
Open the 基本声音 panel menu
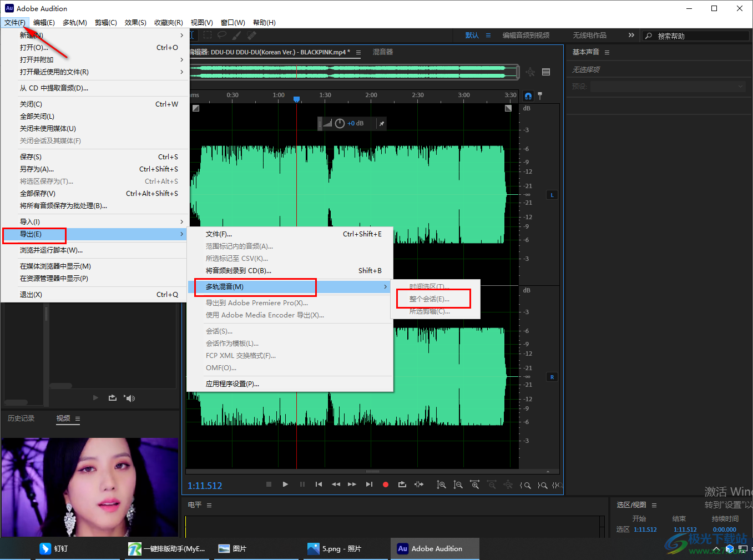point(607,52)
